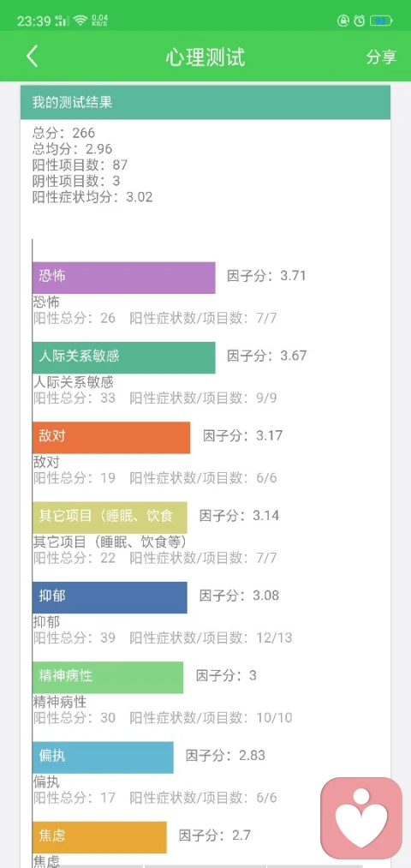Select the yellow 其它项目 bar
Viewport: 411px width, 868px height.
tap(110, 518)
